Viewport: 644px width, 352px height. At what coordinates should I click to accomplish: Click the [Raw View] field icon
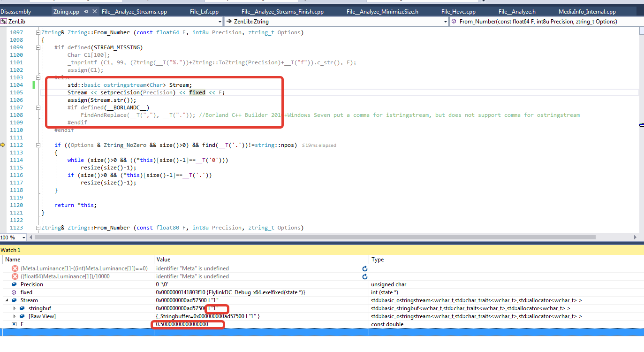[x=22, y=316]
